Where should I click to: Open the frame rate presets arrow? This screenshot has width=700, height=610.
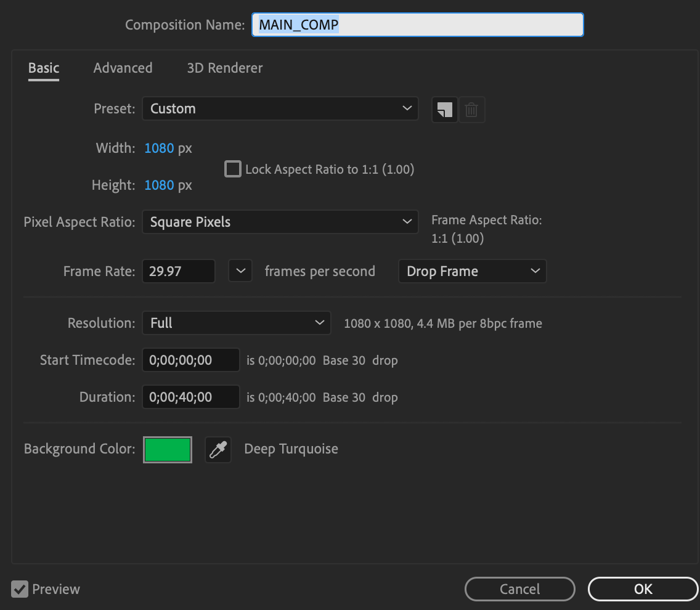[x=240, y=271]
